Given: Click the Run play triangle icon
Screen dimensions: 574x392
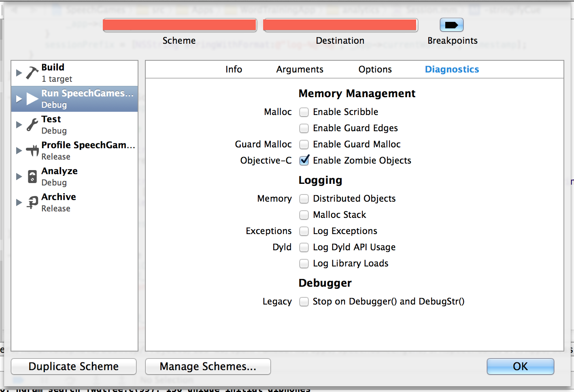Looking at the screenshot, I should point(32,99).
